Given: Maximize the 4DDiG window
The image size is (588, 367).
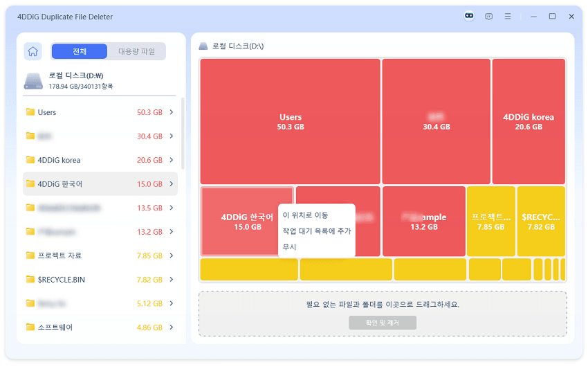Looking at the screenshot, I should point(553,16).
